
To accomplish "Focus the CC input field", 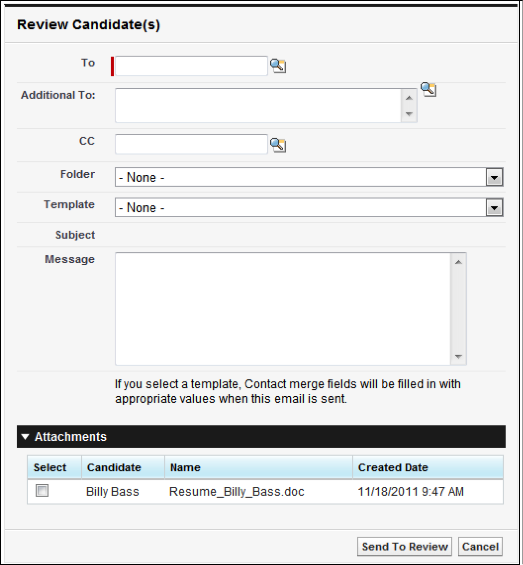I will click(x=191, y=144).
